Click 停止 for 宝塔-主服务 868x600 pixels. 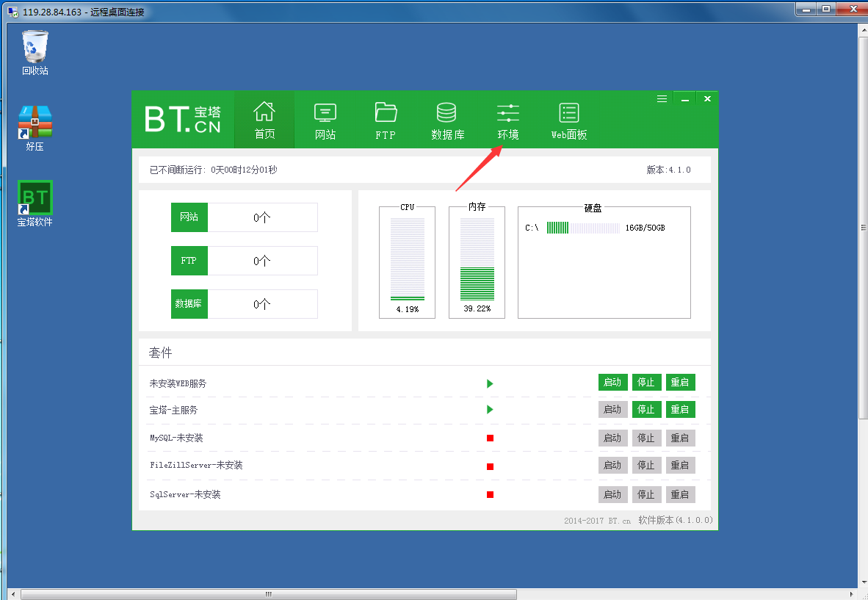pyautogui.click(x=646, y=410)
